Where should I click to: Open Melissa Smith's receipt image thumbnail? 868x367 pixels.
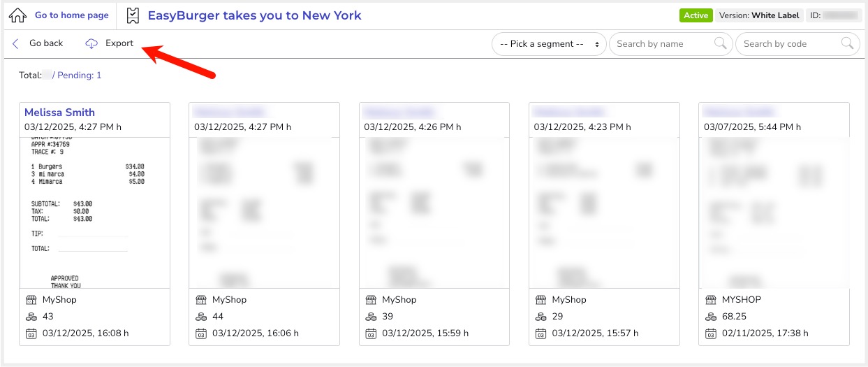(x=94, y=213)
